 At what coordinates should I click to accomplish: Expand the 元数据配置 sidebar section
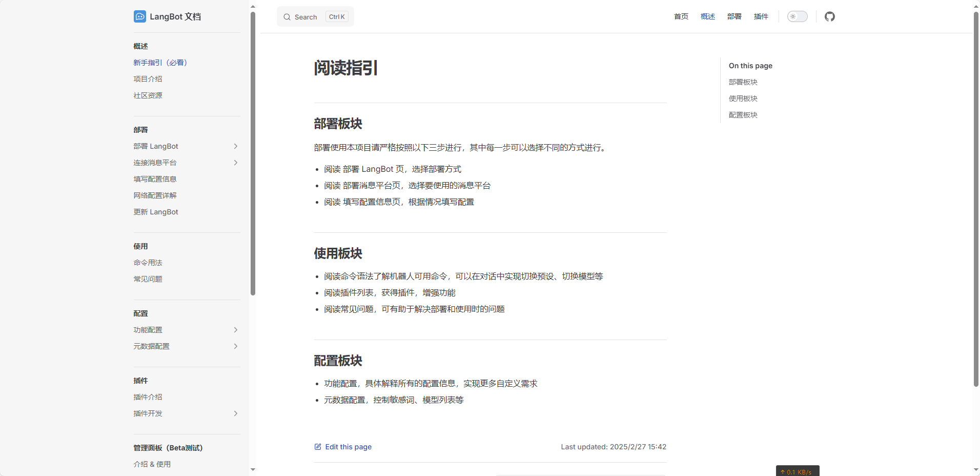[235, 346]
